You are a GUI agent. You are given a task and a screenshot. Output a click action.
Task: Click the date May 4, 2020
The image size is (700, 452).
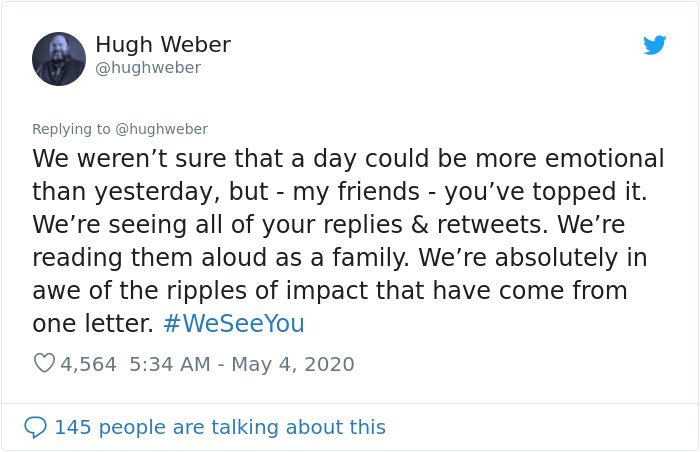point(293,364)
